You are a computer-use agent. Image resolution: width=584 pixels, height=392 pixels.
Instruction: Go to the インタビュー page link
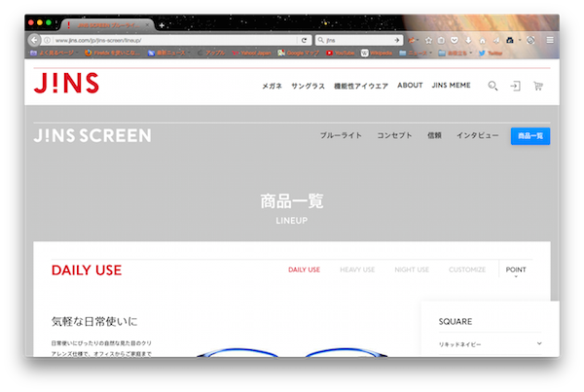click(x=478, y=135)
